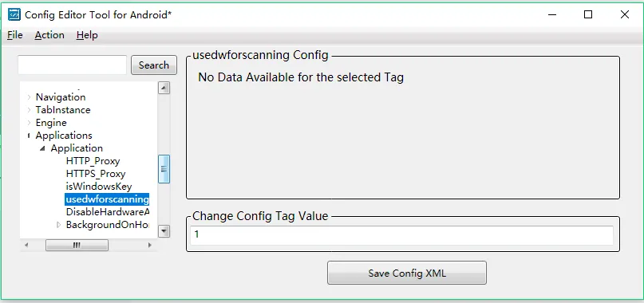Click the tree scrollbar up arrow

tap(164, 88)
